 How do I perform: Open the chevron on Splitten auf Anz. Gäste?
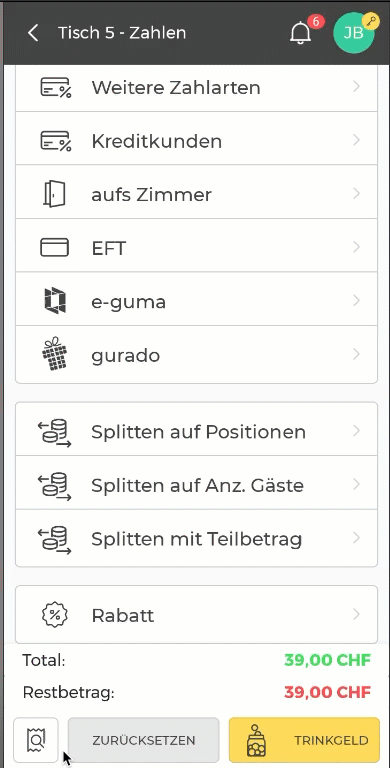[x=357, y=484]
